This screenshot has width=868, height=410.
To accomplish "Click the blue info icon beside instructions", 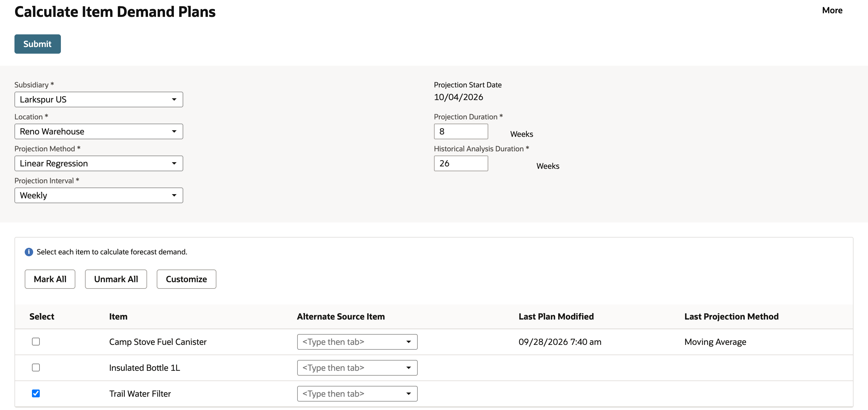I will 29,252.
